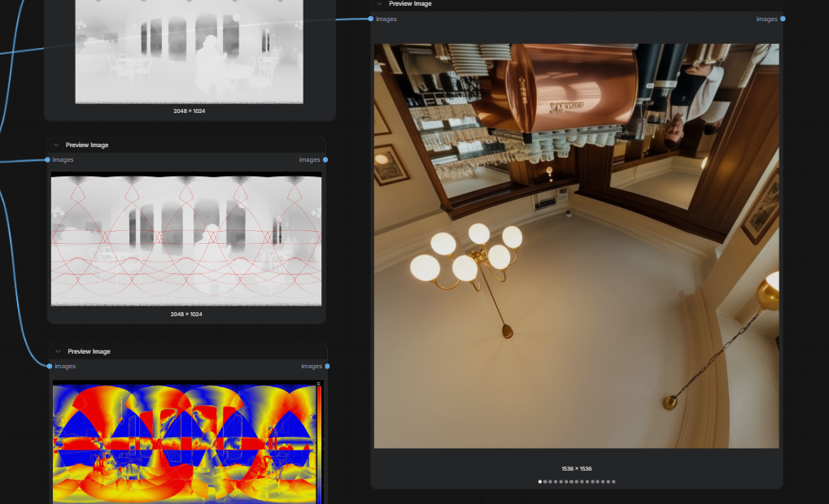The width and height of the screenshot is (829, 504).
Task: Click images input port of heatmap node
Action: pyautogui.click(x=50, y=366)
